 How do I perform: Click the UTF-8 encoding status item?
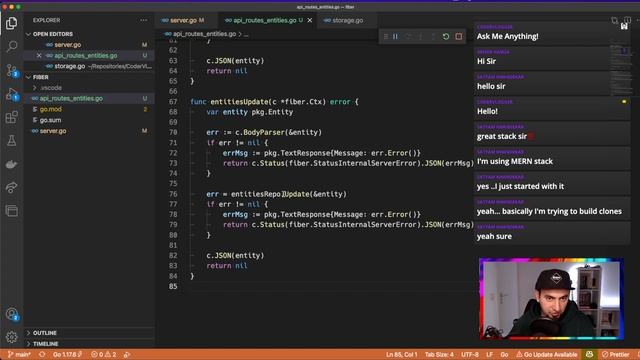[x=470, y=354]
